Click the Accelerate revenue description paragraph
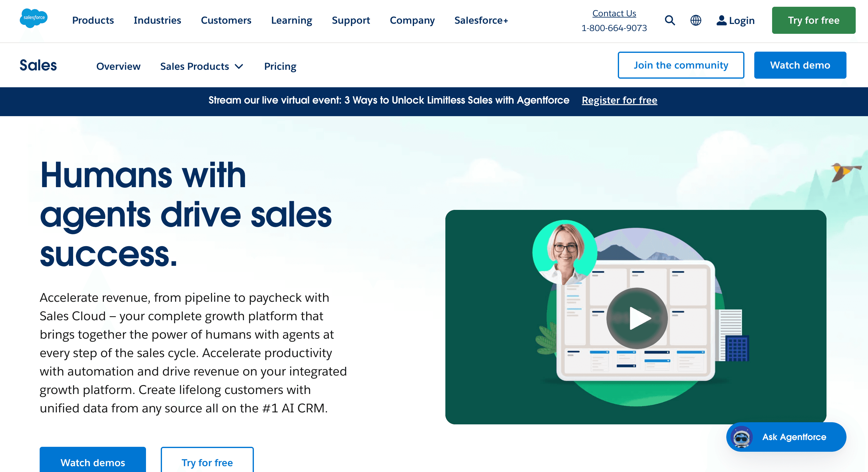 pyautogui.click(x=193, y=353)
